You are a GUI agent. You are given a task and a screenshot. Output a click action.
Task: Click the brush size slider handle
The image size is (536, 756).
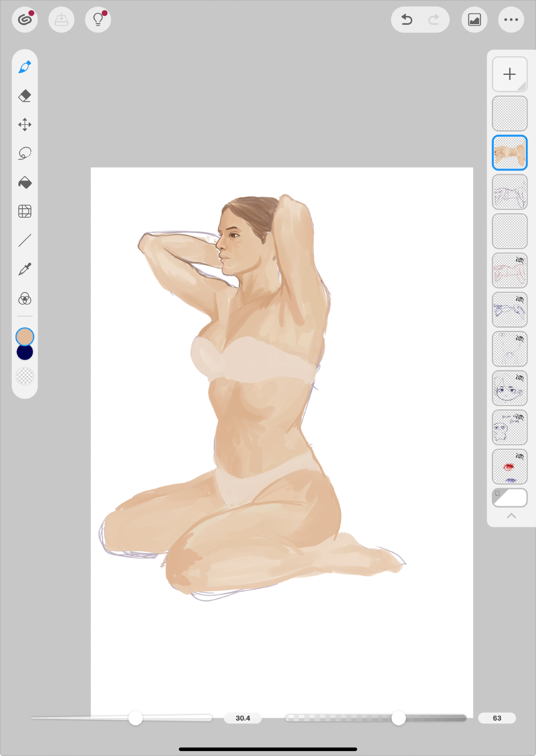pyautogui.click(x=135, y=718)
